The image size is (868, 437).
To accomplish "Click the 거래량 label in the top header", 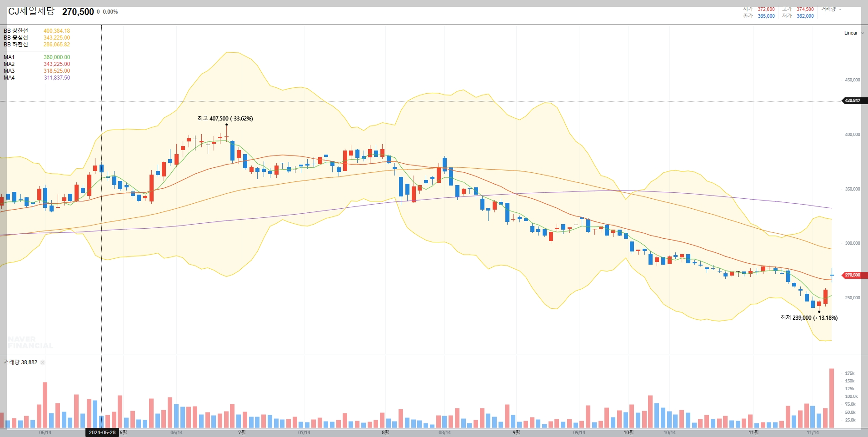I will click(828, 9).
